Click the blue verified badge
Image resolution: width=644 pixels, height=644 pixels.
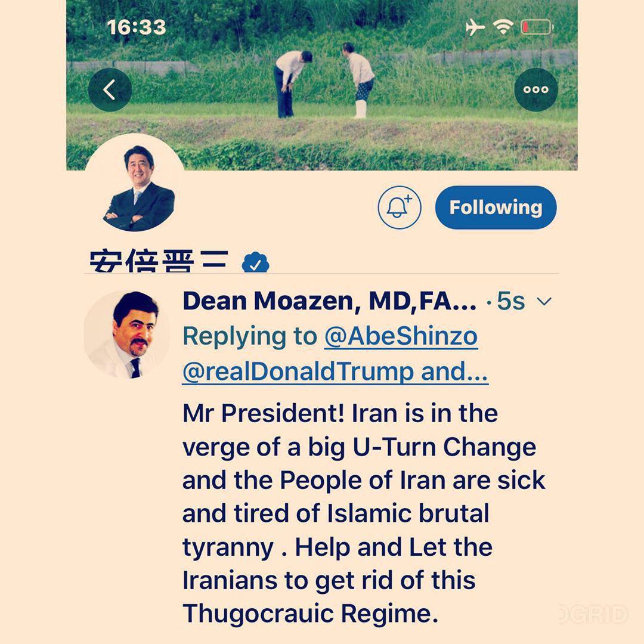click(255, 262)
